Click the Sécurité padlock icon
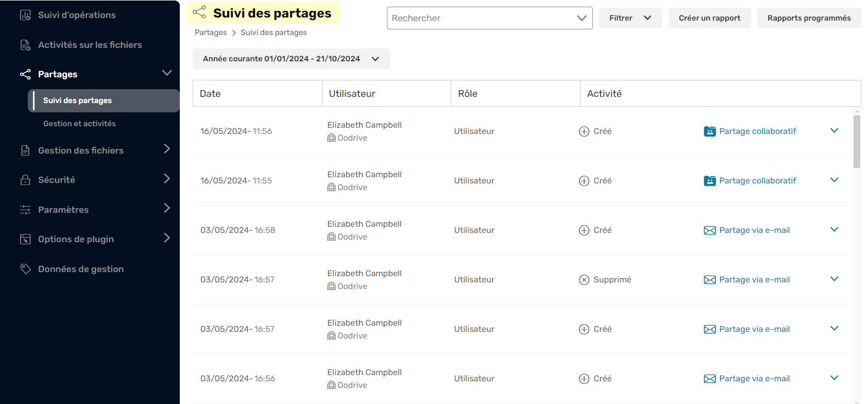Viewport: 868px width, 404px height. [x=25, y=180]
